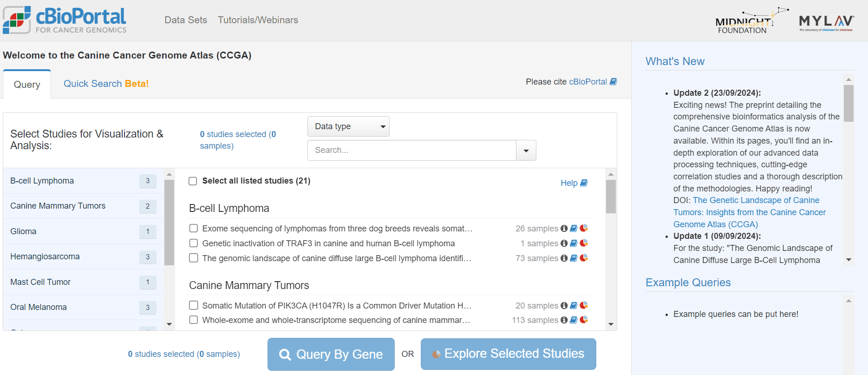
Task: Switch to Quick Search Beta tab
Action: 106,84
